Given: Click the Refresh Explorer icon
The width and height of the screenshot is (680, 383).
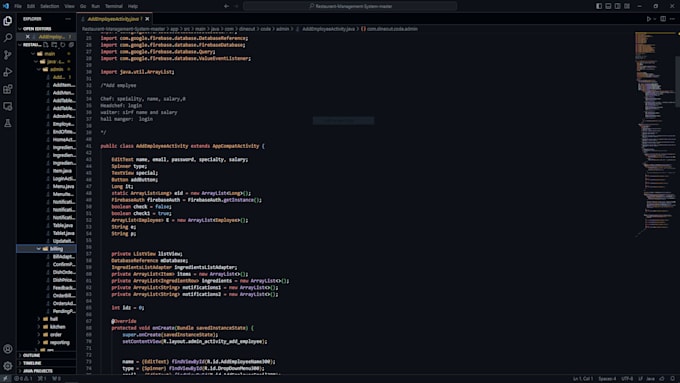Looking at the screenshot, I should (x=63, y=45).
